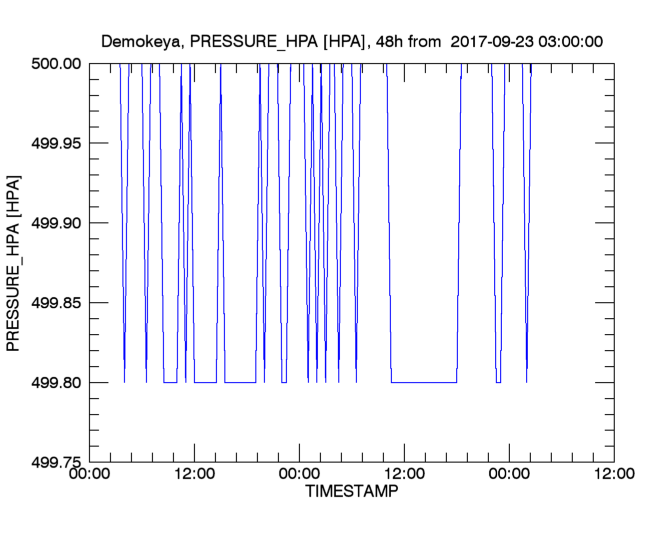Screen dimensions: 666x533
Task: Click the 48h from text in the title
Action: click(x=403, y=41)
